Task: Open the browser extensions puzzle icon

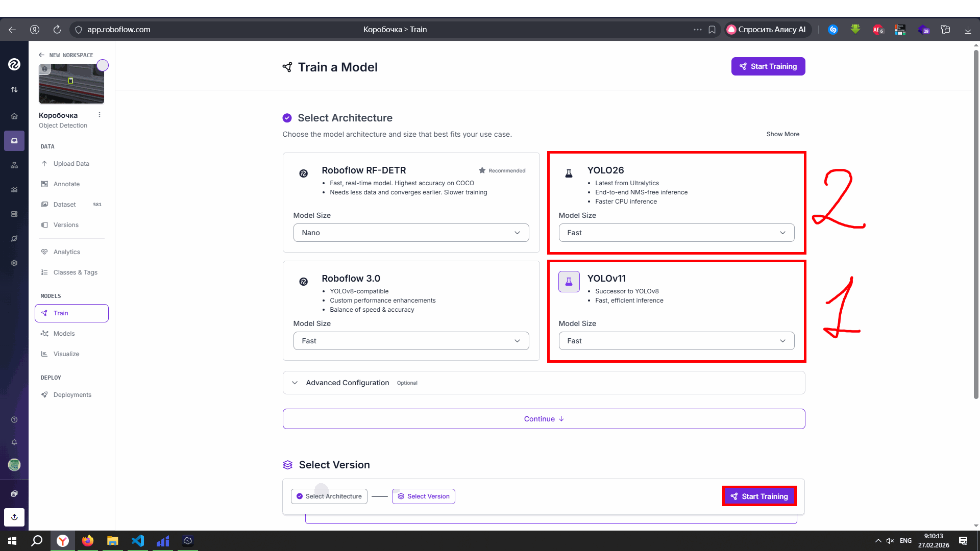Action: click(x=945, y=30)
